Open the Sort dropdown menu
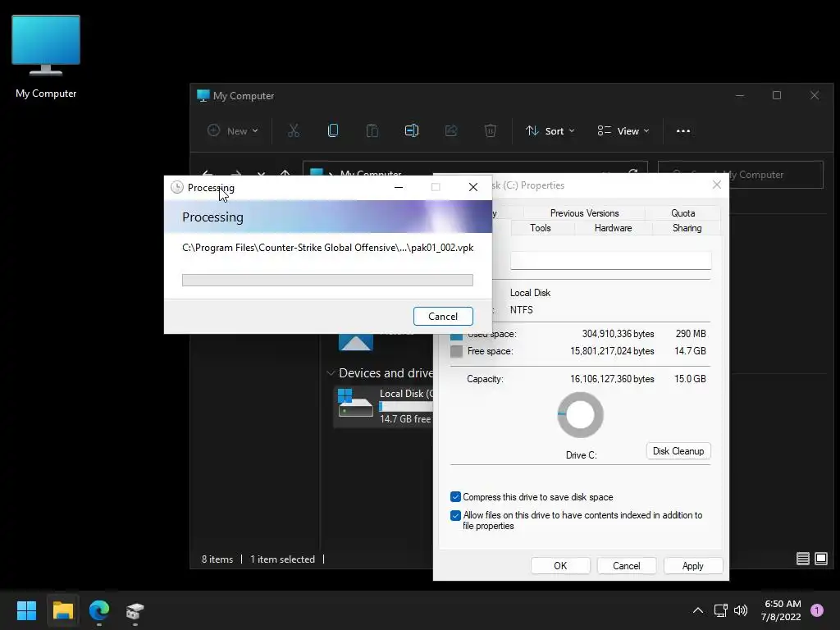The height and width of the screenshot is (630, 840). tap(550, 130)
